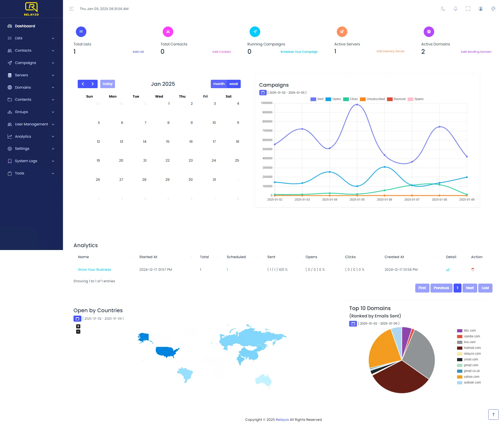The image size is (504, 425).
Task: Go to Dashboard in sidebar
Action: tap(25, 26)
